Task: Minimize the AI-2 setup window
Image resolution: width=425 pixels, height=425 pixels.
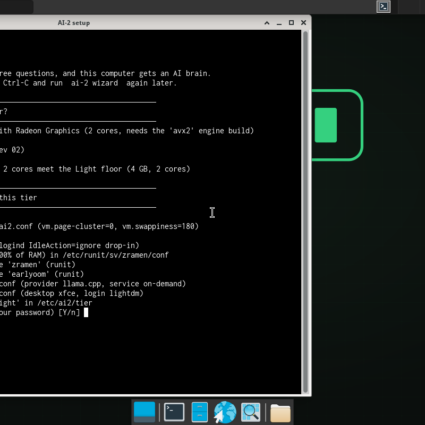Action: [279, 23]
